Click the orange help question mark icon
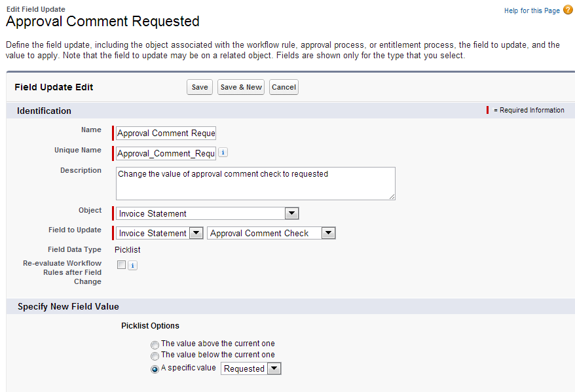 (567, 10)
